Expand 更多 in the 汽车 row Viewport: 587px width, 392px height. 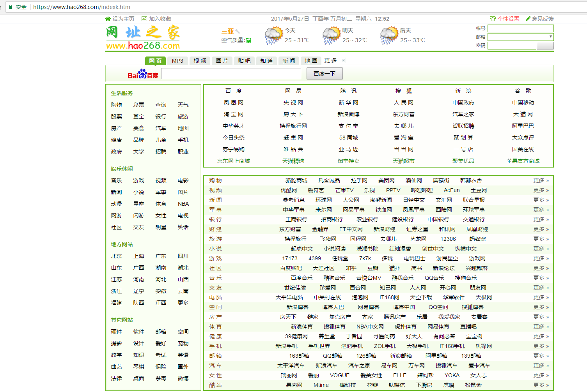point(541,366)
